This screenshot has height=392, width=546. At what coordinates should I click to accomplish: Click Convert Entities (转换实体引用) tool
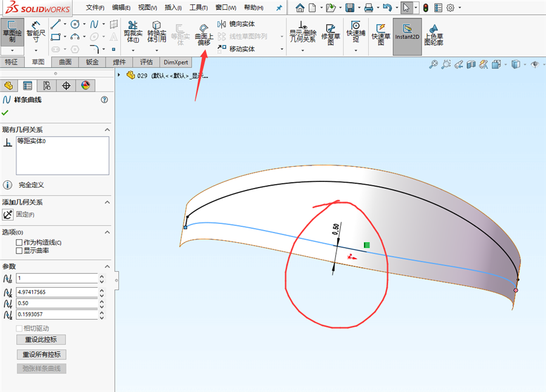point(157,32)
